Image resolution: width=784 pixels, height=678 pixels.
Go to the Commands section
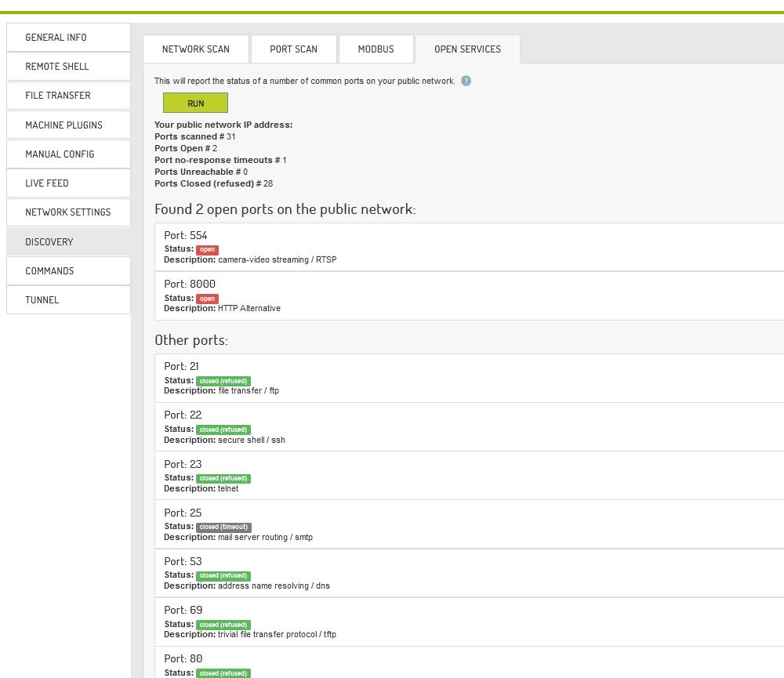point(68,271)
